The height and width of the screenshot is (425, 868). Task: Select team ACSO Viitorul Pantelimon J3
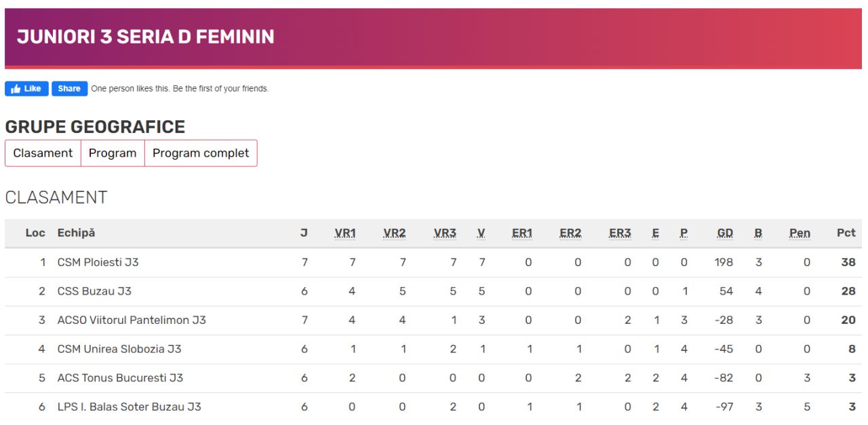coord(132,320)
